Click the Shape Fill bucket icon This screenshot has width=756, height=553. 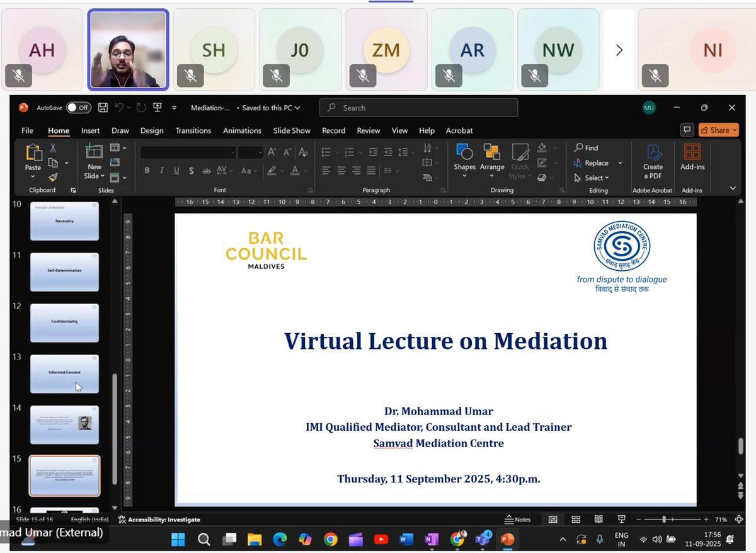click(542, 148)
